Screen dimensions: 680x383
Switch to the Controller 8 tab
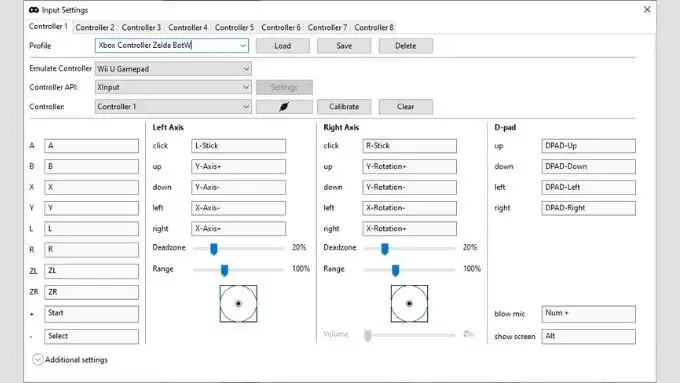(x=374, y=27)
